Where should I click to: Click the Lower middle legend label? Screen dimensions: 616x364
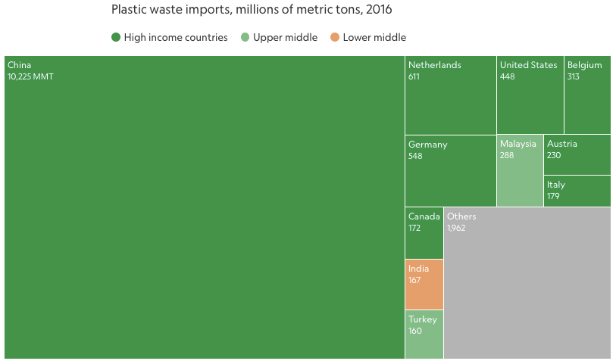[374, 37]
